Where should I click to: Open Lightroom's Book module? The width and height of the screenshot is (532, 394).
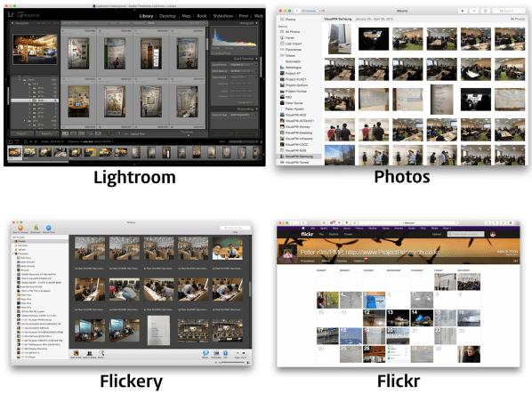pos(202,16)
